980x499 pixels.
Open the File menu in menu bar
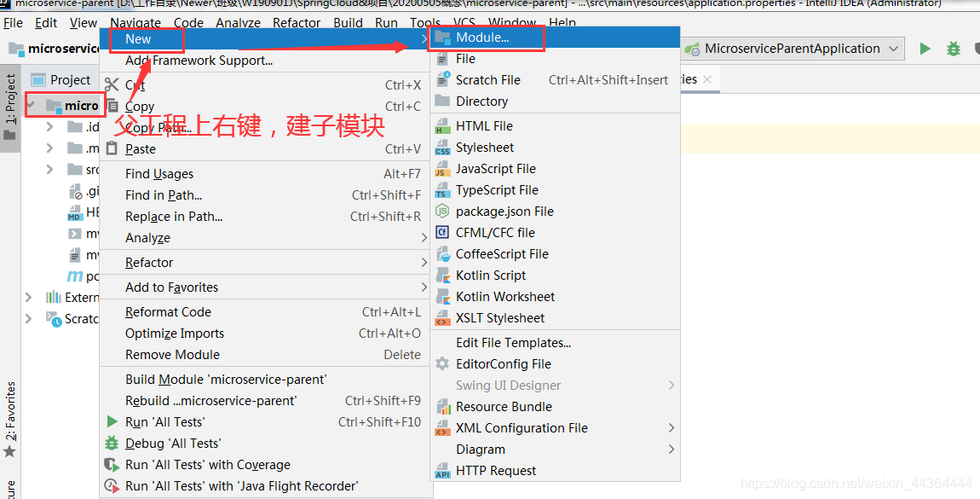point(13,23)
